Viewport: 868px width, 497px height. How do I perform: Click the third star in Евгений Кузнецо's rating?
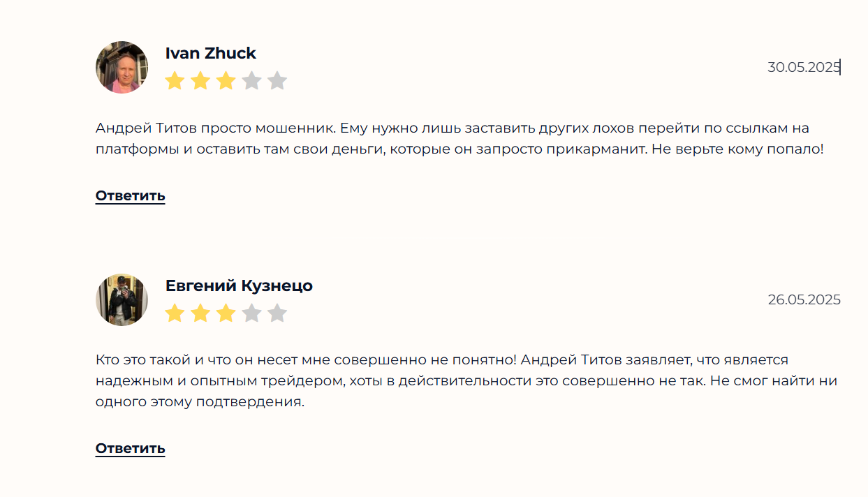click(226, 313)
